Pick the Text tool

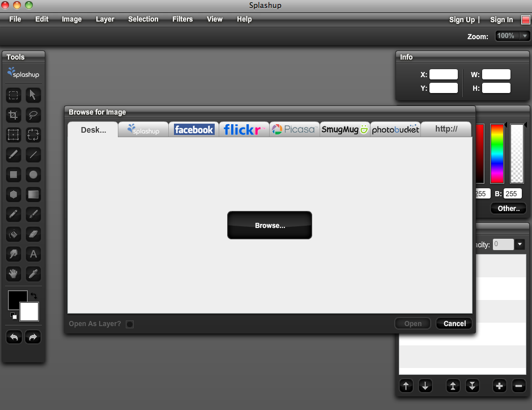(x=33, y=254)
